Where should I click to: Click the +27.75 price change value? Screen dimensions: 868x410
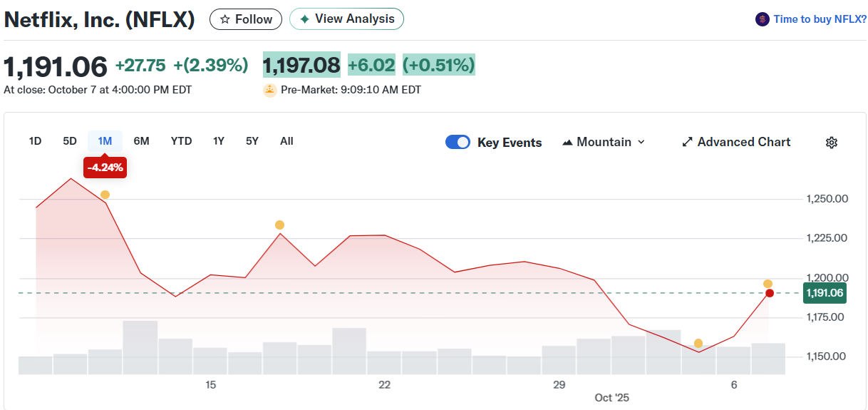(x=140, y=66)
